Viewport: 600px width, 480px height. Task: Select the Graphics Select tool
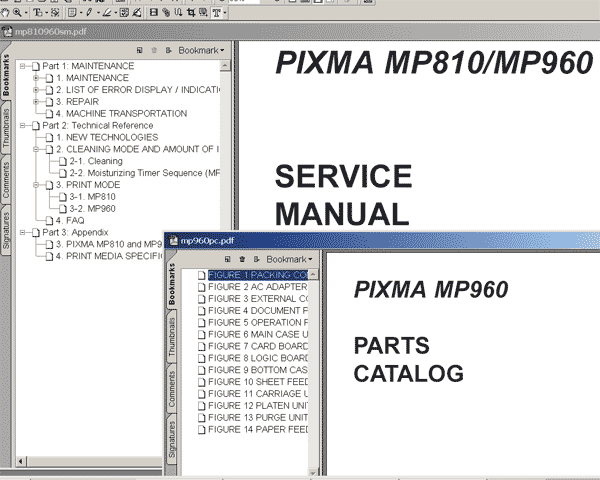click(55, 13)
